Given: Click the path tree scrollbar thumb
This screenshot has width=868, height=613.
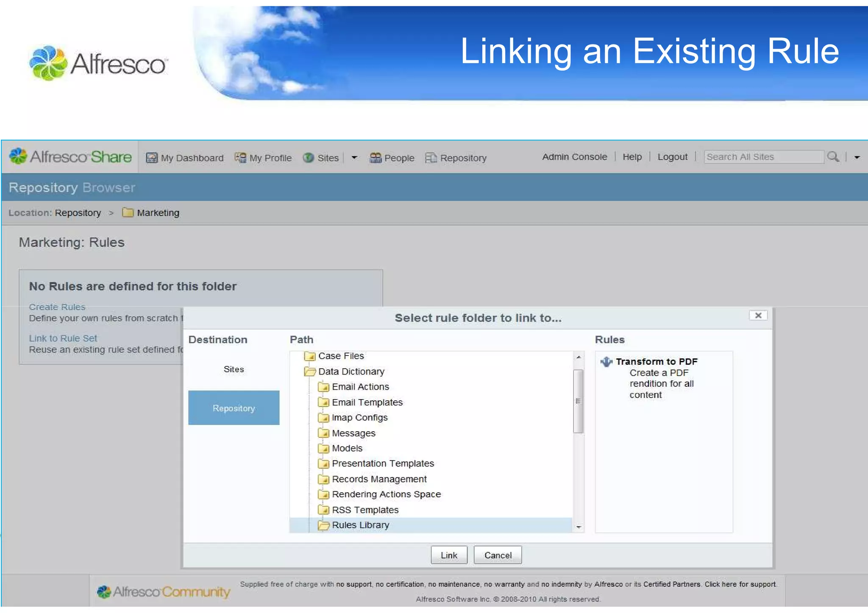Looking at the screenshot, I should tap(578, 401).
